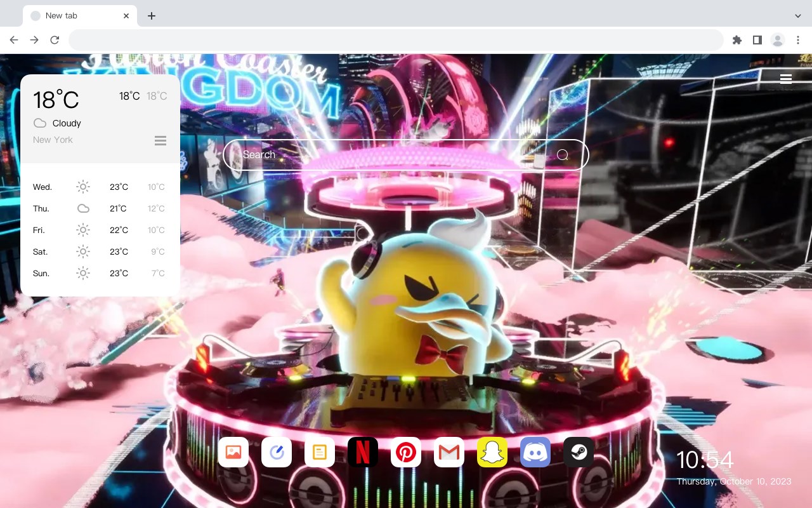
Task: Open the page hamburger menu at top right
Action: click(x=786, y=79)
